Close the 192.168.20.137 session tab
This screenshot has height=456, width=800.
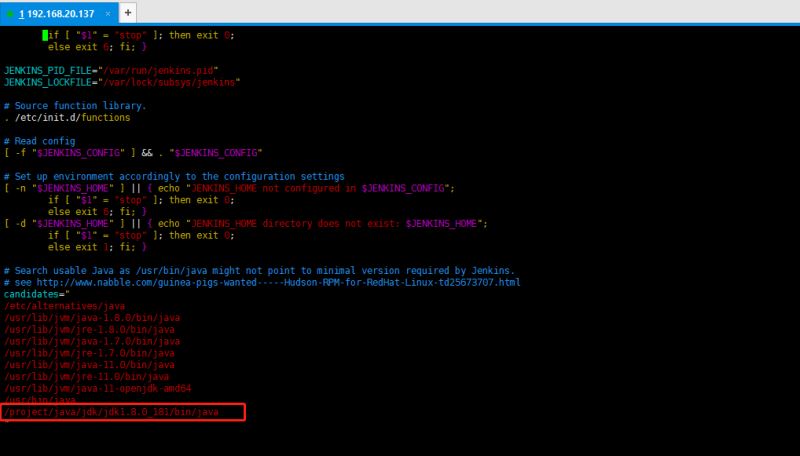107,12
